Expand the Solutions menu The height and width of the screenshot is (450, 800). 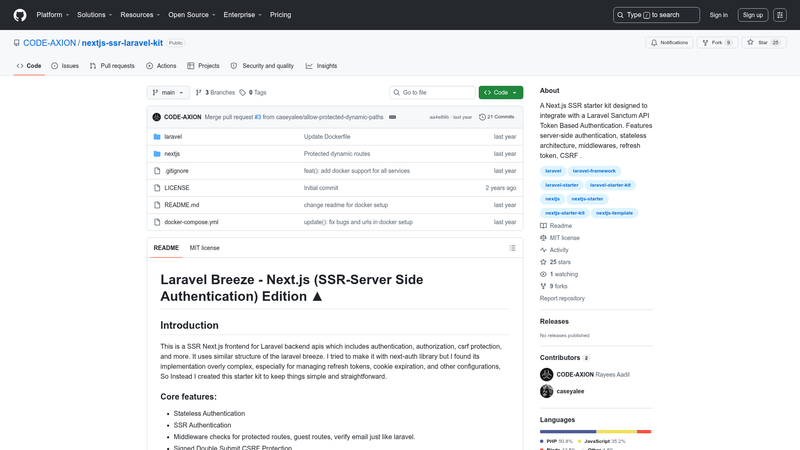tap(94, 15)
